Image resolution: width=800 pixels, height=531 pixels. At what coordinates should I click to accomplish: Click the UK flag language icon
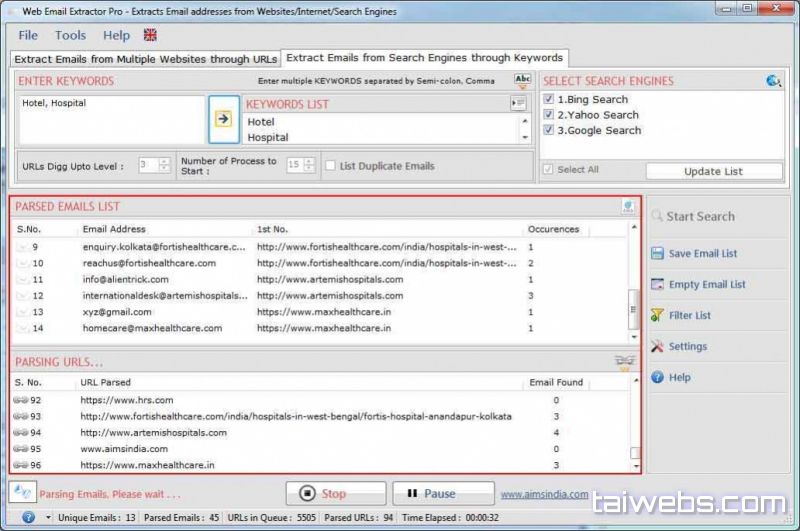(x=150, y=35)
